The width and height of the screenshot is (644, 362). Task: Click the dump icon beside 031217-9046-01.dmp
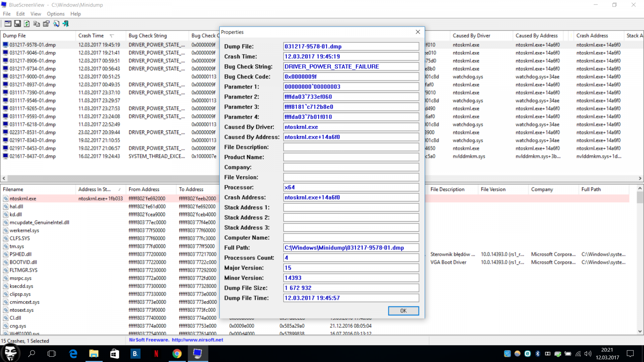coord(6,53)
